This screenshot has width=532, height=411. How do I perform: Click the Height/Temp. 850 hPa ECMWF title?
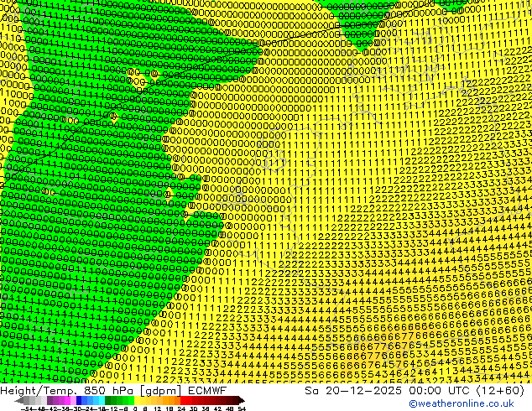click(x=113, y=390)
